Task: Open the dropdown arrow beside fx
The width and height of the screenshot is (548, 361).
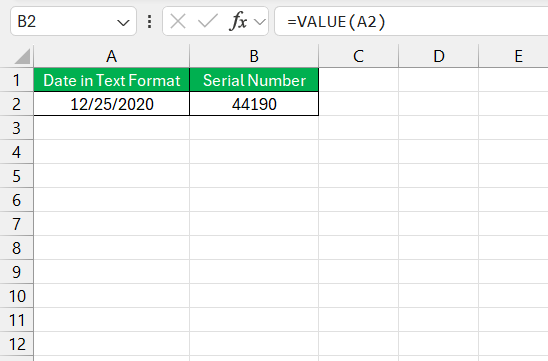Action: [260, 22]
